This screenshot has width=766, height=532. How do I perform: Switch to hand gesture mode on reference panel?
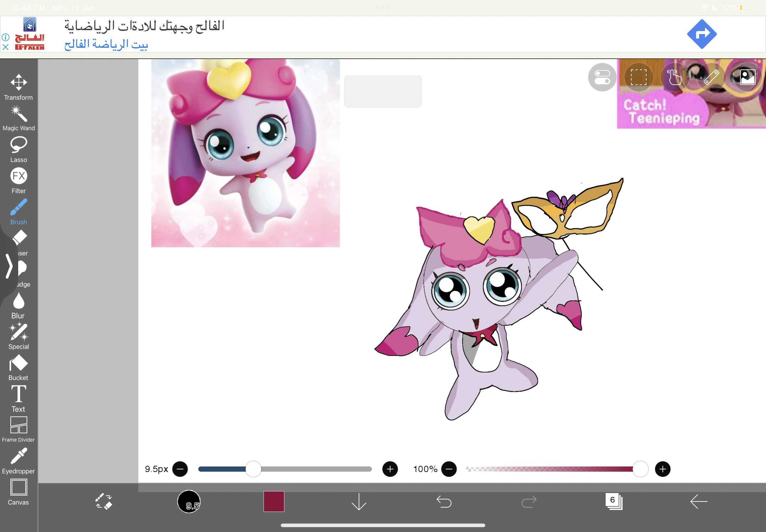tap(674, 77)
